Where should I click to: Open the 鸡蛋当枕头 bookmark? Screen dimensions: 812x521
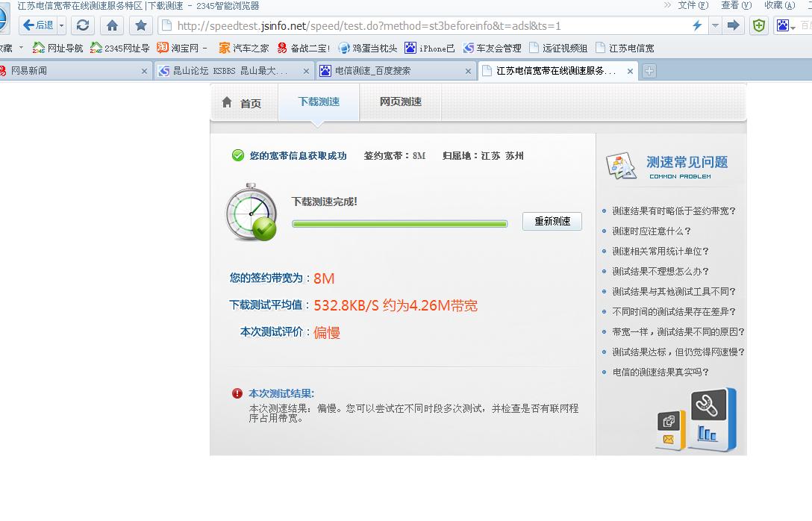point(368,48)
